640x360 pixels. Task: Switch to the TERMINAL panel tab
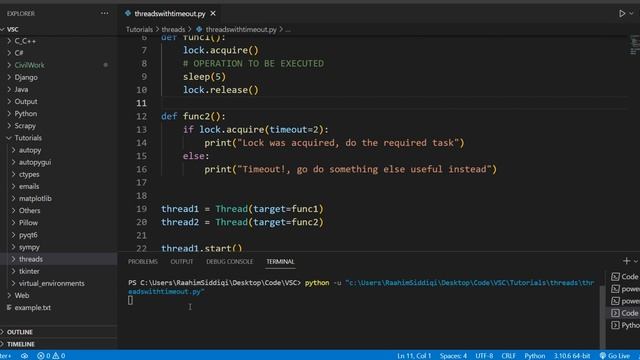[280, 262]
